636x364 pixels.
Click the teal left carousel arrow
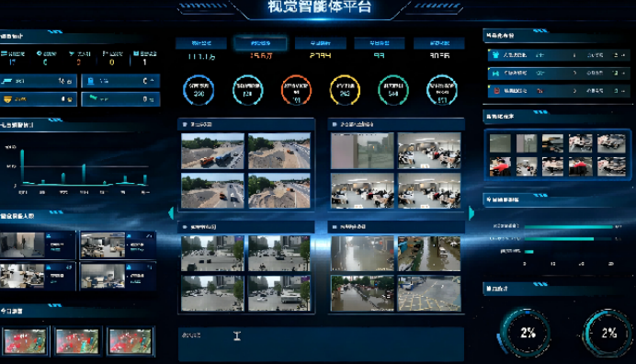171,213
